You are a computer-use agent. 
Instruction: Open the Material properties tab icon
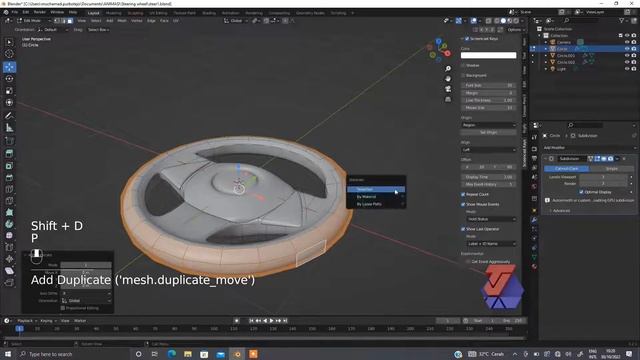[x=534, y=267]
